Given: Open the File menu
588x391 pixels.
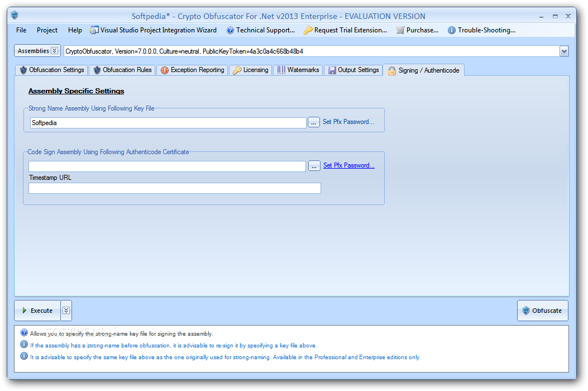Looking at the screenshot, I should pos(21,30).
